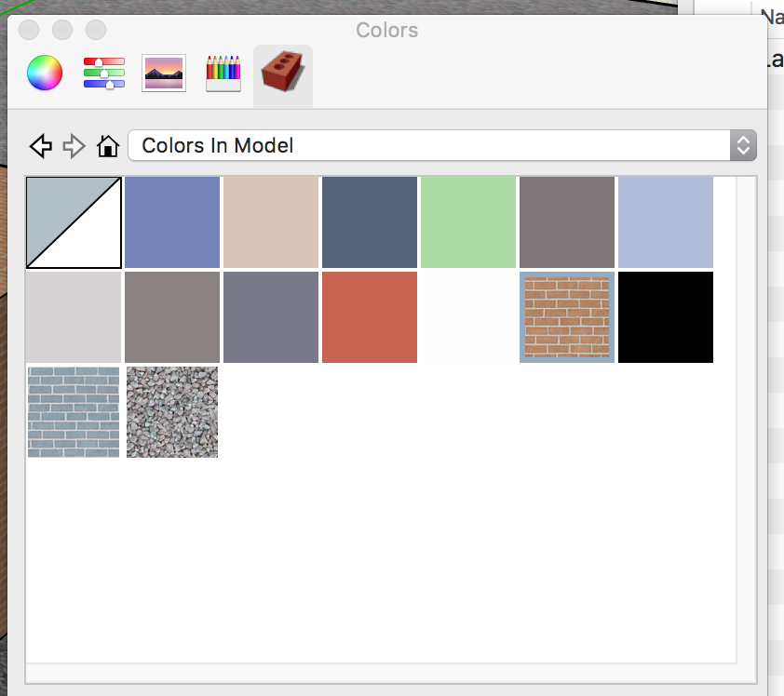Image resolution: width=784 pixels, height=696 pixels.
Task: Minimize the Colors window
Action: tap(62, 30)
